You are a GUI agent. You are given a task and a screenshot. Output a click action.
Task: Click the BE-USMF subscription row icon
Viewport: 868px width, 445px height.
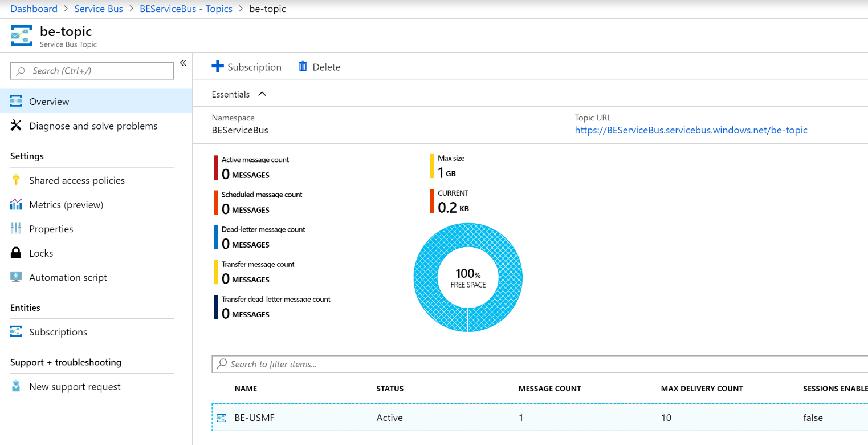coord(222,418)
